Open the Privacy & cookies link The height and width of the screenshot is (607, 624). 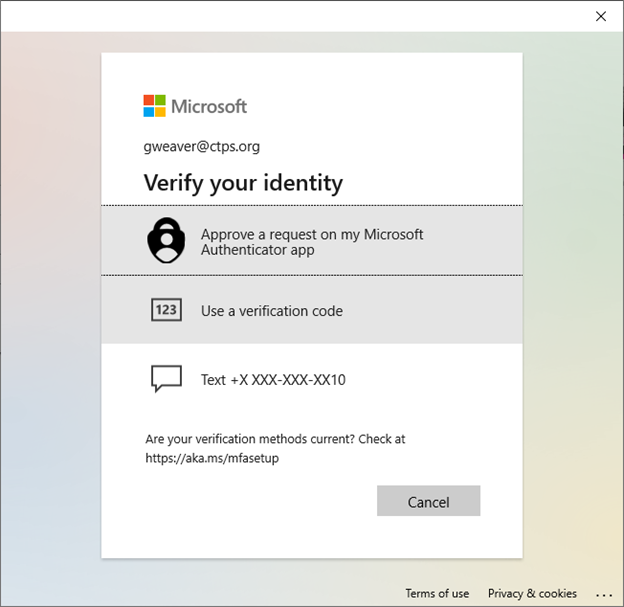(532, 593)
